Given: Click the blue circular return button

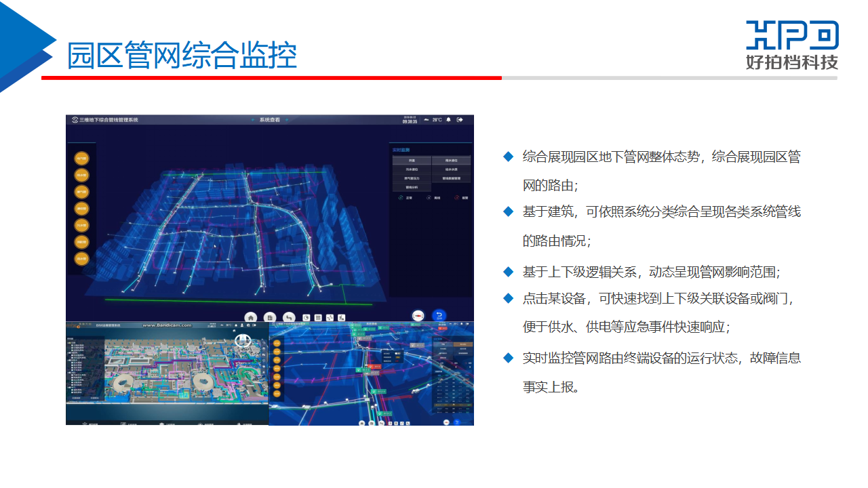Looking at the screenshot, I should (x=439, y=316).
